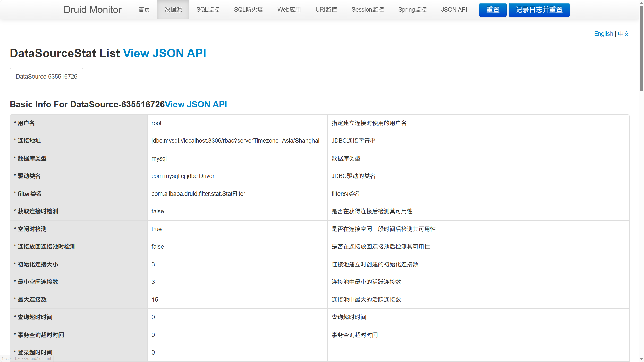Screen dimensions: 644x362
Task: Open the Spring监控 page
Action: click(x=412, y=10)
